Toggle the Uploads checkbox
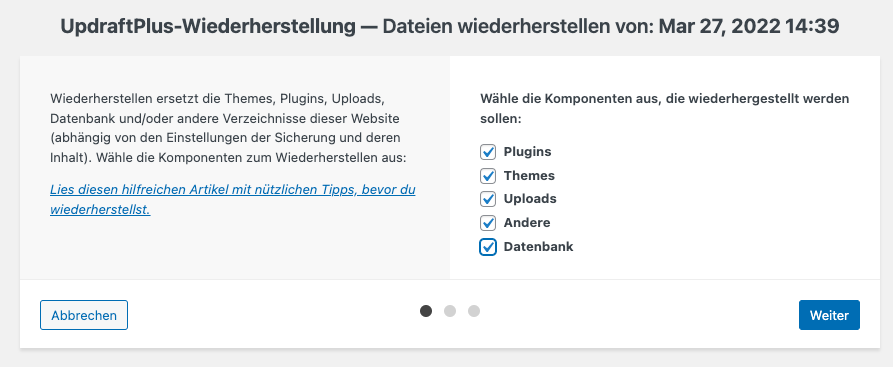Image resolution: width=893 pixels, height=367 pixels. [x=488, y=199]
